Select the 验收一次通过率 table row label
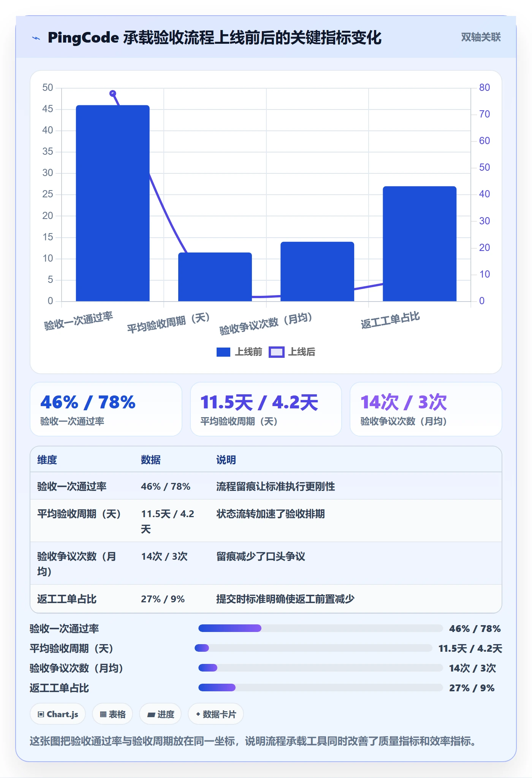532x778 pixels. [x=72, y=486]
